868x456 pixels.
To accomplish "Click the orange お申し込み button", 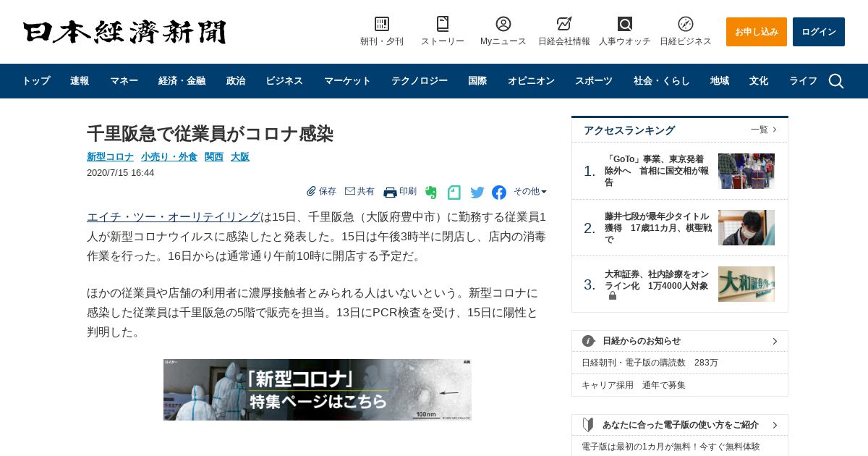I will click(x=757, y=32).
